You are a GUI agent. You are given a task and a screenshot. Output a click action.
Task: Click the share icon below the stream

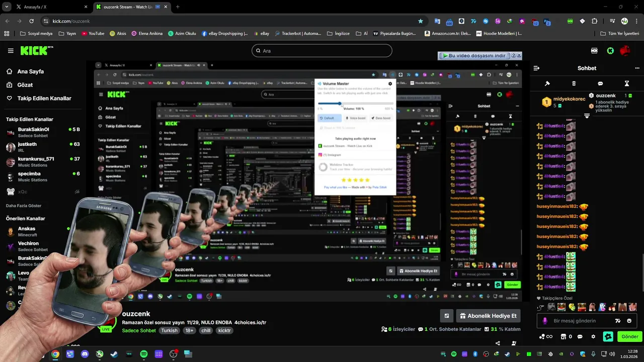point(498,343)
